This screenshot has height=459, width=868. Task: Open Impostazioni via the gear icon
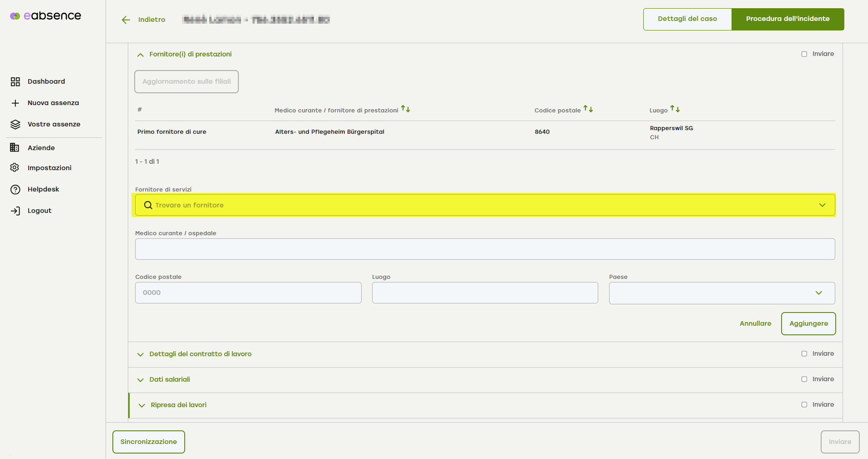point(15,168)
